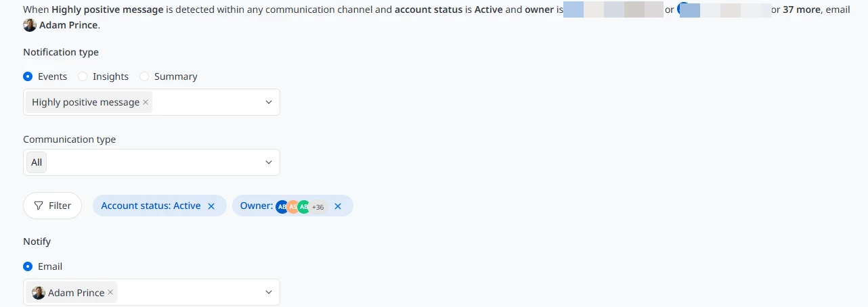Open the +36 more owners badge
The image size is (868, 307).
pos(318,207)
